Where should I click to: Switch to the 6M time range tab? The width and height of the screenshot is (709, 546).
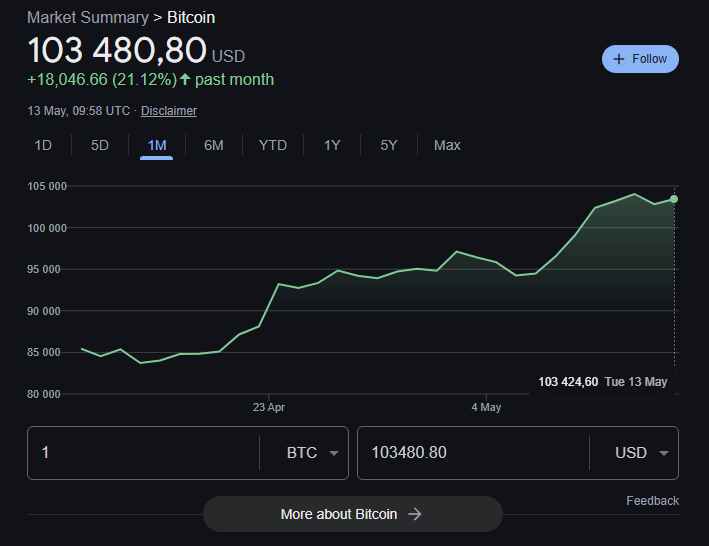[213, 145]
